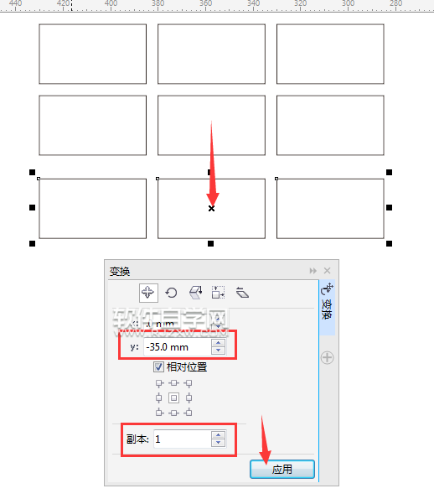This screenshot has width=434, height=504.
Task: Select the top-left anchor point
Action: [159, 383]
